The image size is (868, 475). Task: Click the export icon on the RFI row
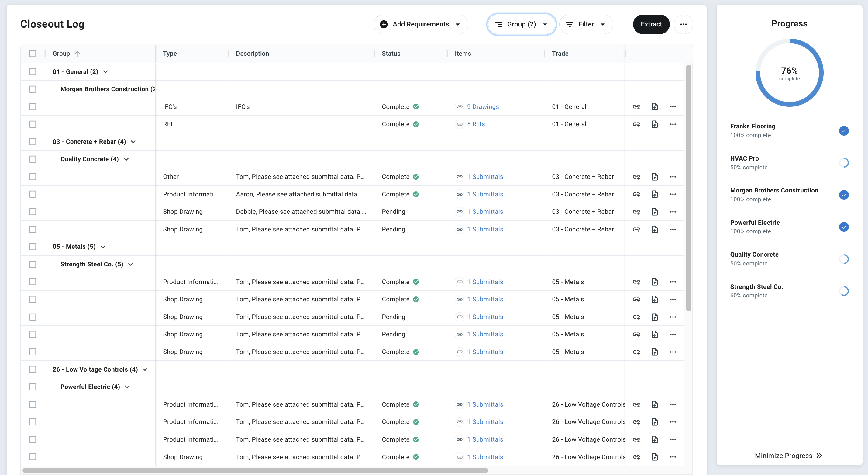655,124
